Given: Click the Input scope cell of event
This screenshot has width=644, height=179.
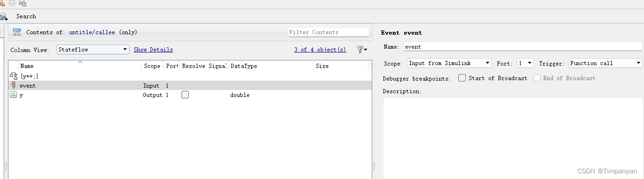Looking at the screenshot, I should click(151, 86).
